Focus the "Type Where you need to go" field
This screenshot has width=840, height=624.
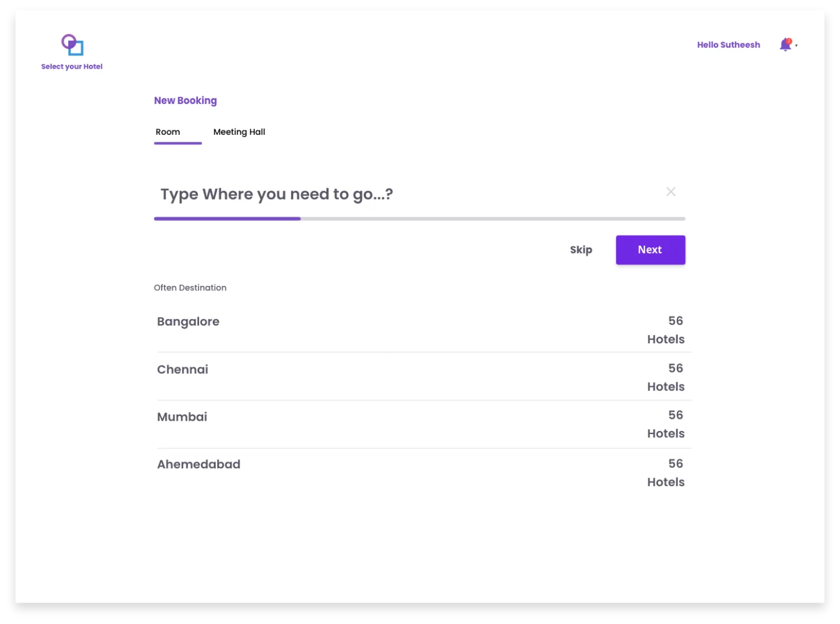tap(402, 194)
